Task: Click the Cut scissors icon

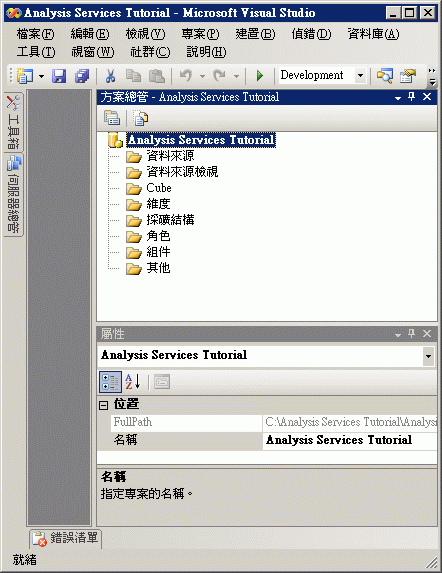Action: coord(110,76)
